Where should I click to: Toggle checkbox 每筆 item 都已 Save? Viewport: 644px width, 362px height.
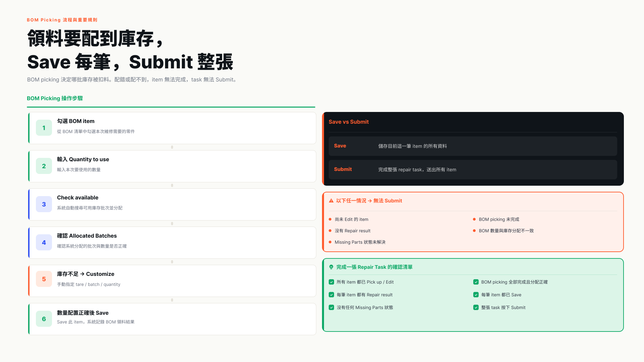pos(476,295)
